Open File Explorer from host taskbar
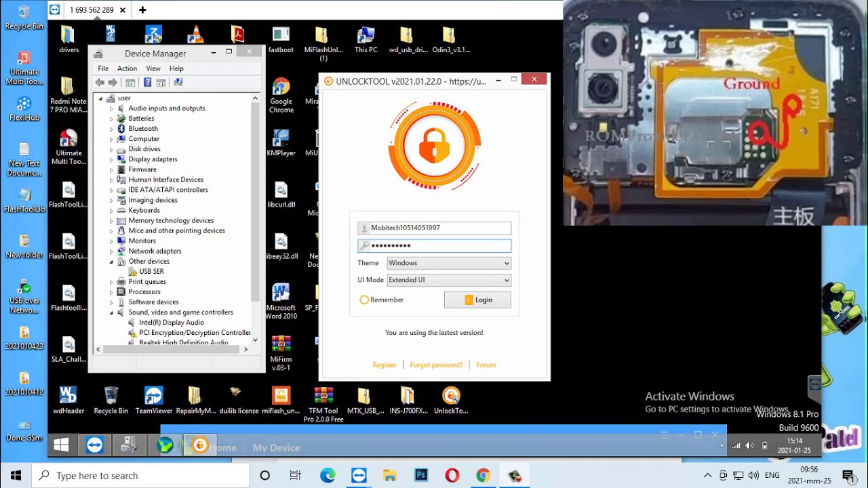868x488 pixels. pyautogui.click(x=390, y=475)
